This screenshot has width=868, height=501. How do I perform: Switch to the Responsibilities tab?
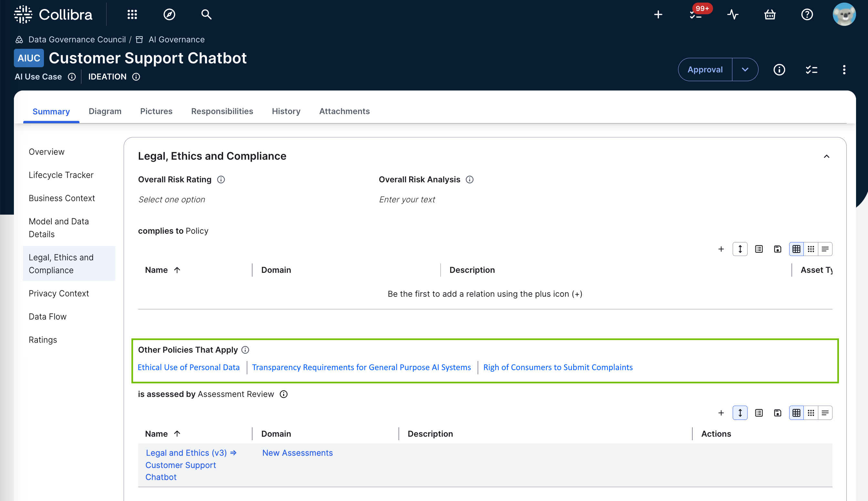[222, 111]
